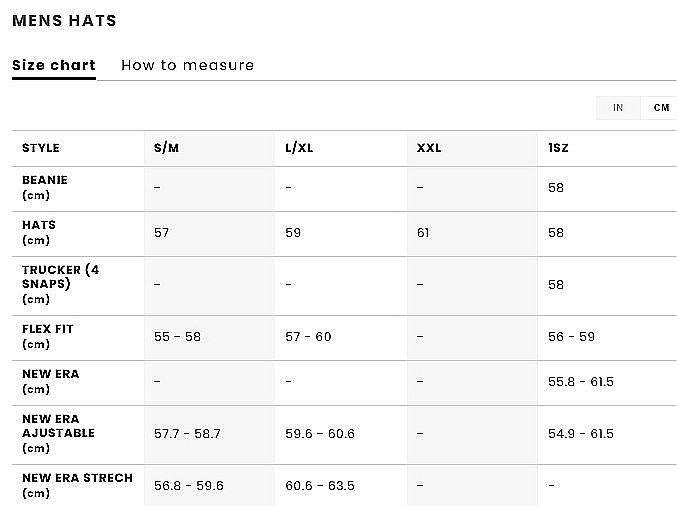677x506 pixels.
Task: Click the 1SZ column header
Action: click(558, 148)
